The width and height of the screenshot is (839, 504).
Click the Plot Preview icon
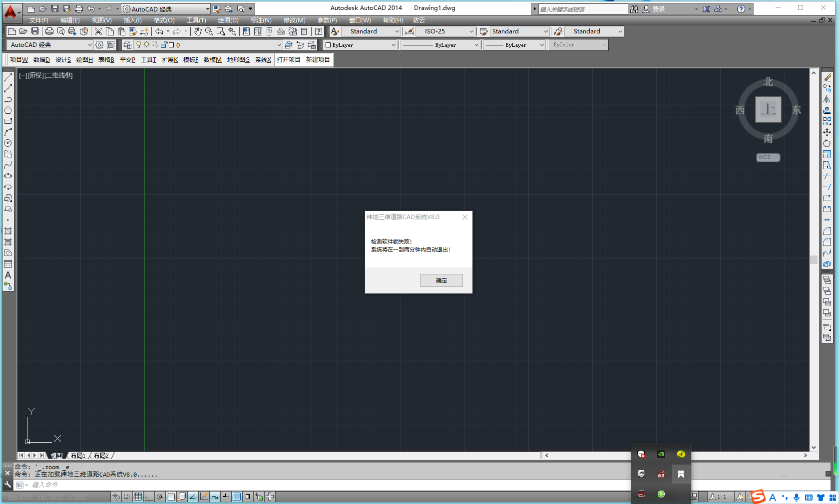tap(61, 31)
